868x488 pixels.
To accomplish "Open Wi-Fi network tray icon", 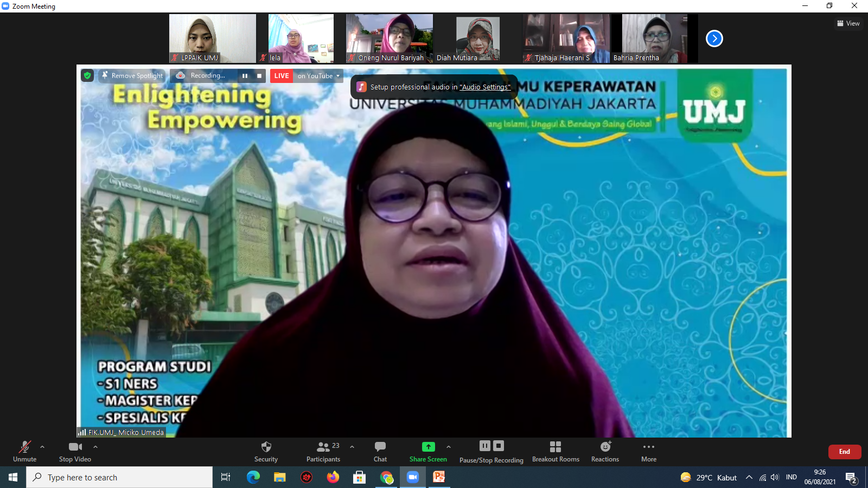I will [763, 477].
